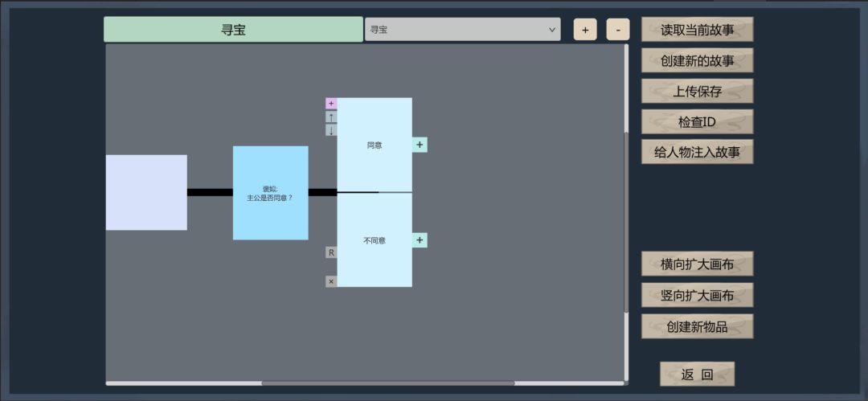The width and height of the screenshot is (868, 401).
Task: Click 横向扩大画布 button
Action: point(697,264)
